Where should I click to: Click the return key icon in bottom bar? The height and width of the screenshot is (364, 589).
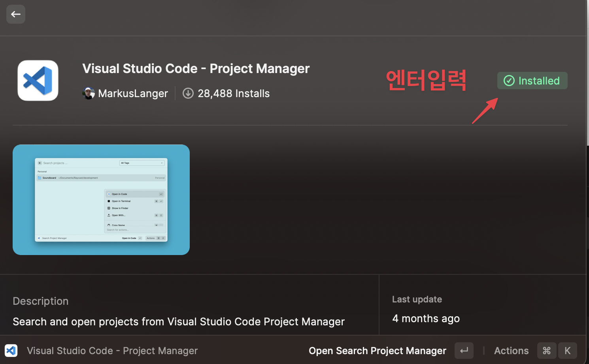[x=464, y=351]
